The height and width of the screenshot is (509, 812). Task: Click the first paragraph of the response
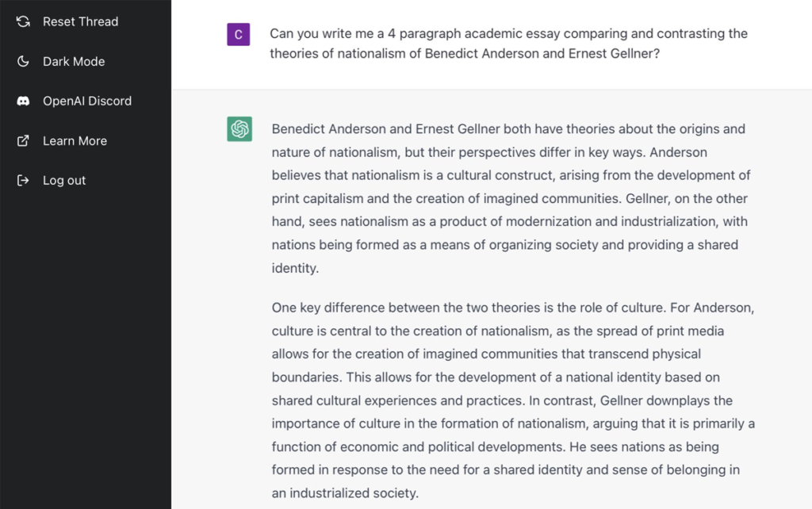coord(511,198)
